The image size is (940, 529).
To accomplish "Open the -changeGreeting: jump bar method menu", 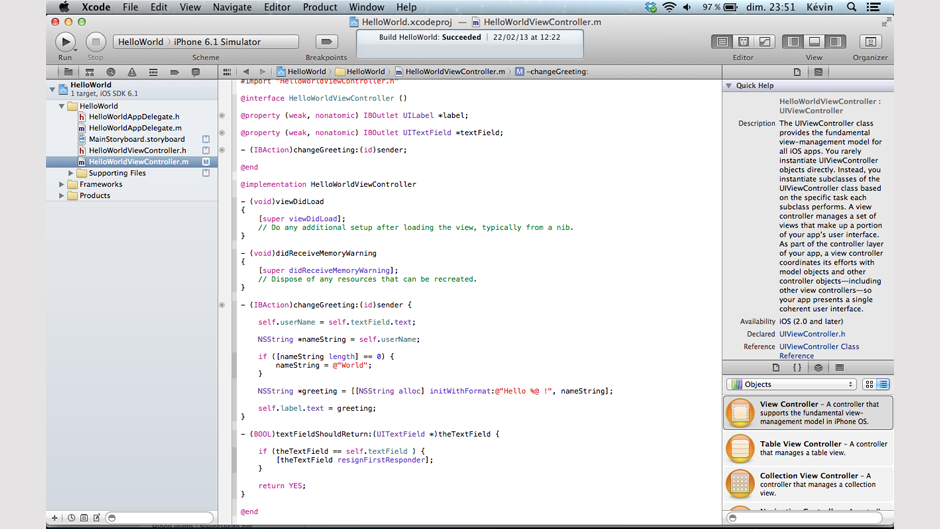I will pyautogui.click(x=552, y=71).
